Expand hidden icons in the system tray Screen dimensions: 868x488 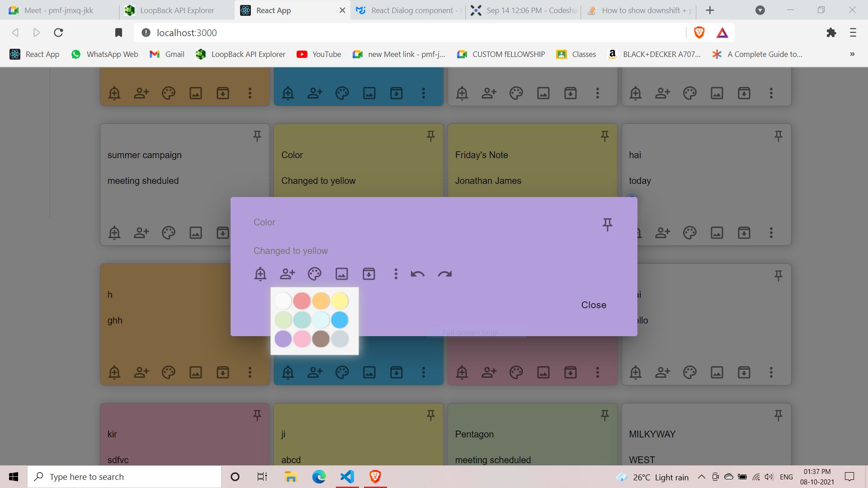click(x=701, y=477)
